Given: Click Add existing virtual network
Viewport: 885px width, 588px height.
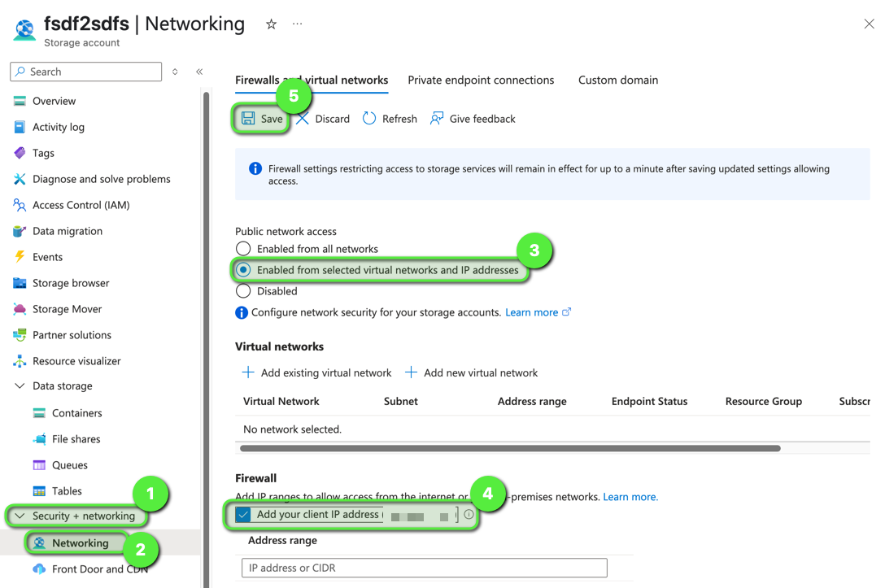Looking at the screenshot, I should (317, 373).
